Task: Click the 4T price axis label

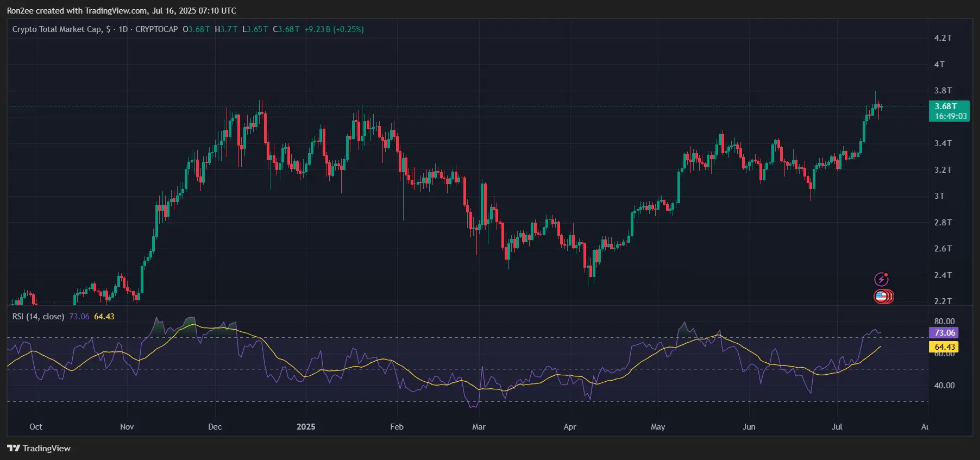Action: pos(939,65)
